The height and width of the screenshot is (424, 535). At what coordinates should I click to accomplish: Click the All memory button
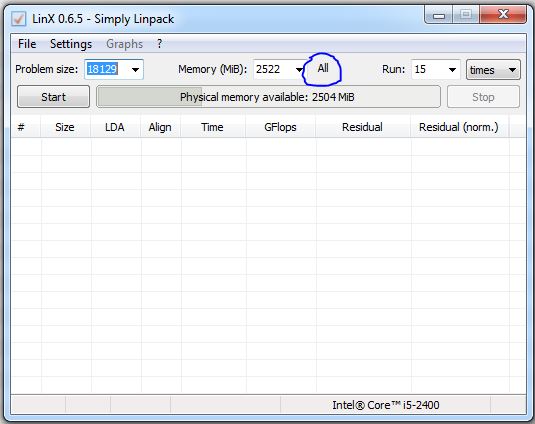pyautogui.click(x=323, y=68)
